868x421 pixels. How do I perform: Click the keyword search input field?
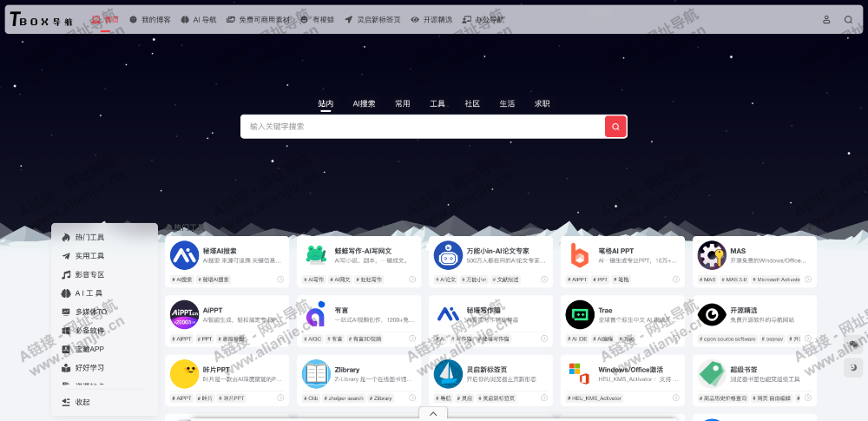[x=423, y=127]
